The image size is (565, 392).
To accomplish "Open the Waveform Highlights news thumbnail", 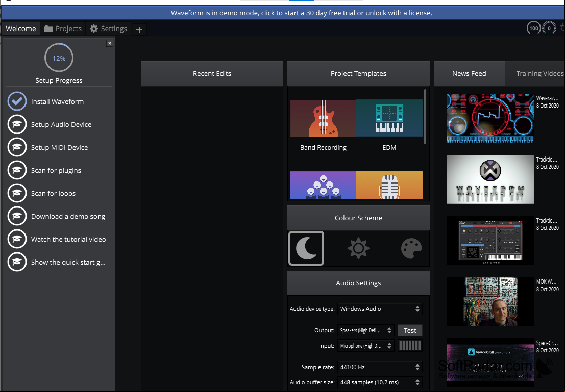I will click(490, 179).
